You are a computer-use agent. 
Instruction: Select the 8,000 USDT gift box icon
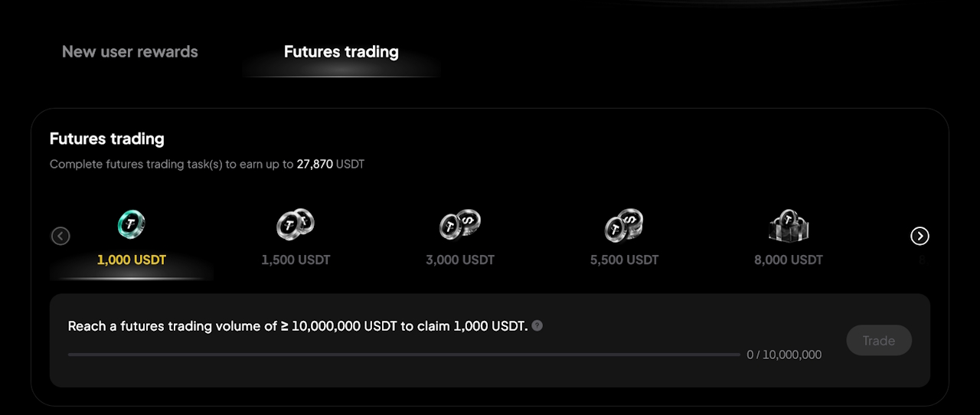click(789, 225)
